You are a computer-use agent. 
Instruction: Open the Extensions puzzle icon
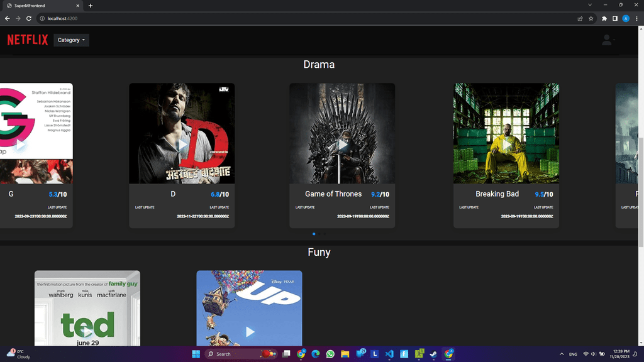point(604,18)
